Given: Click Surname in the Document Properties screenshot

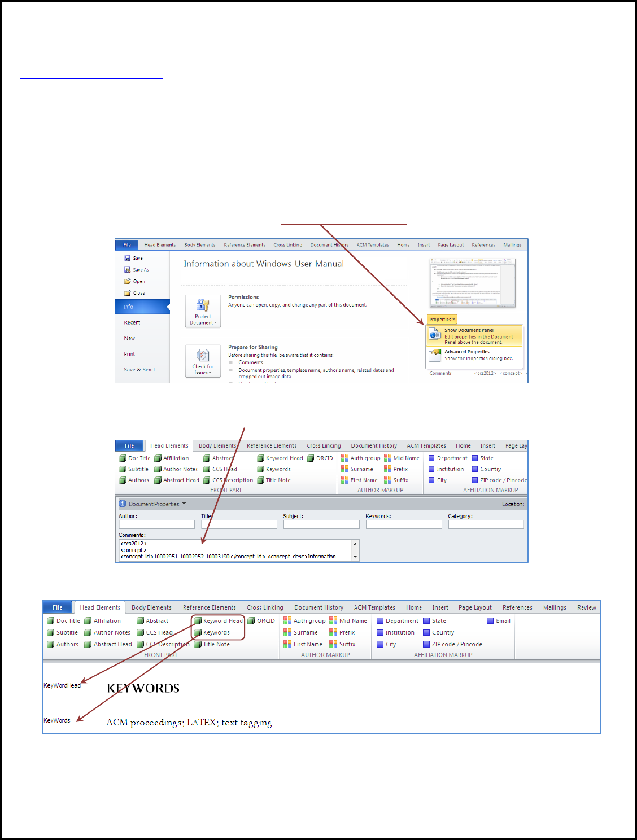Looking at the screenshot, I should click(x=357, y=469).
